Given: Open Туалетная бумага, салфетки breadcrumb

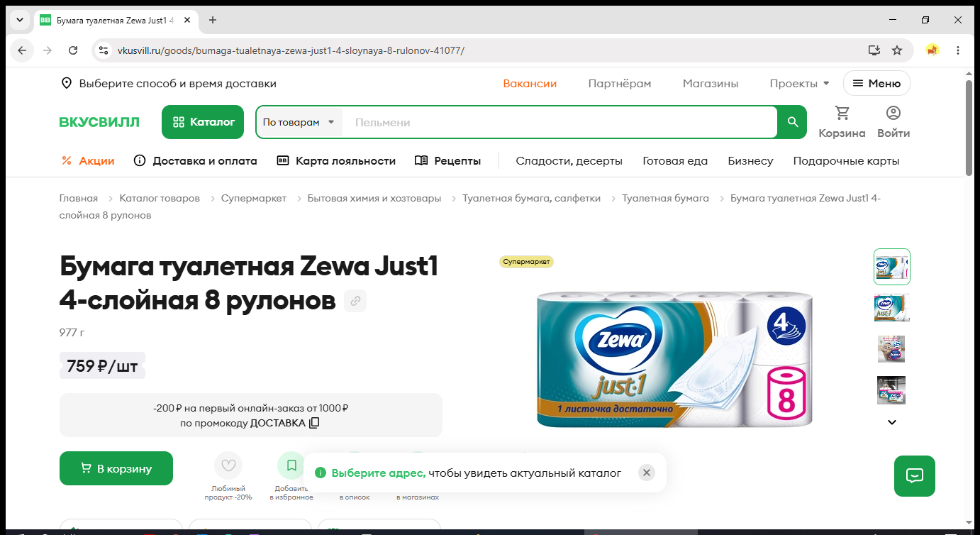Looking at the screenshot, I should [532, 199].
